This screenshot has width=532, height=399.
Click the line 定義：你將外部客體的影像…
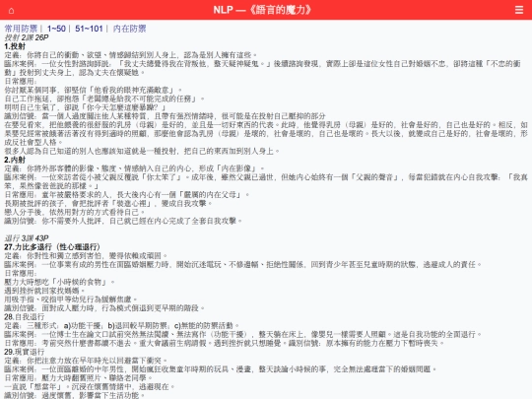[x=134, y=168]
